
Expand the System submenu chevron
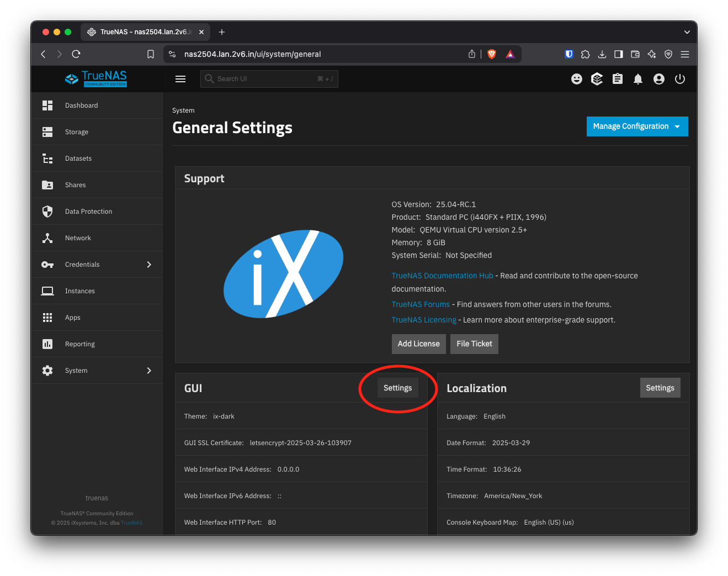(x=149, y=371)
